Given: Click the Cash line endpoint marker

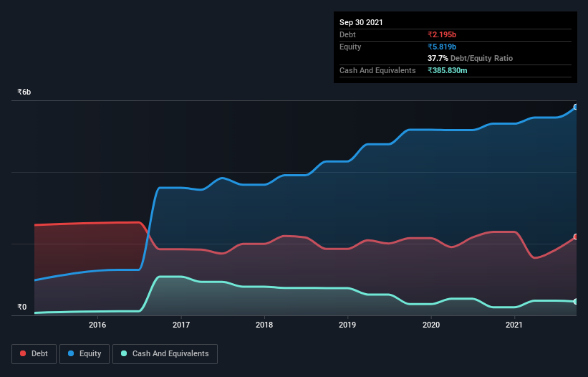Looking at the screenshot, I should [576, 301].
